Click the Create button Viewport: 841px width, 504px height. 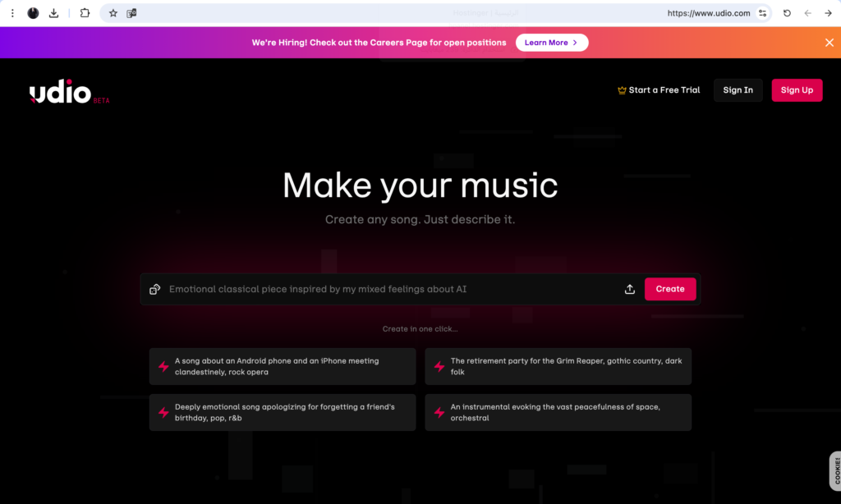[x=669, y=289]
